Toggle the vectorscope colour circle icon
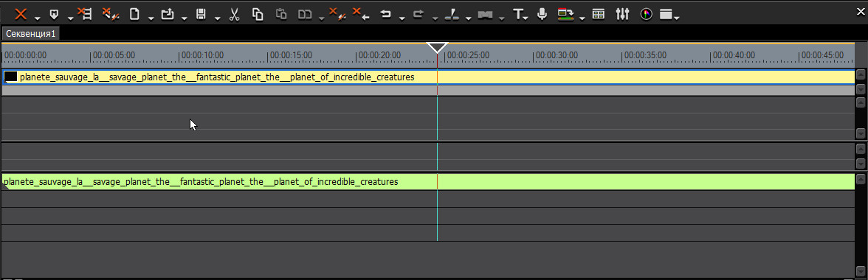Viewport: 868px width, 280px height. 647,14
